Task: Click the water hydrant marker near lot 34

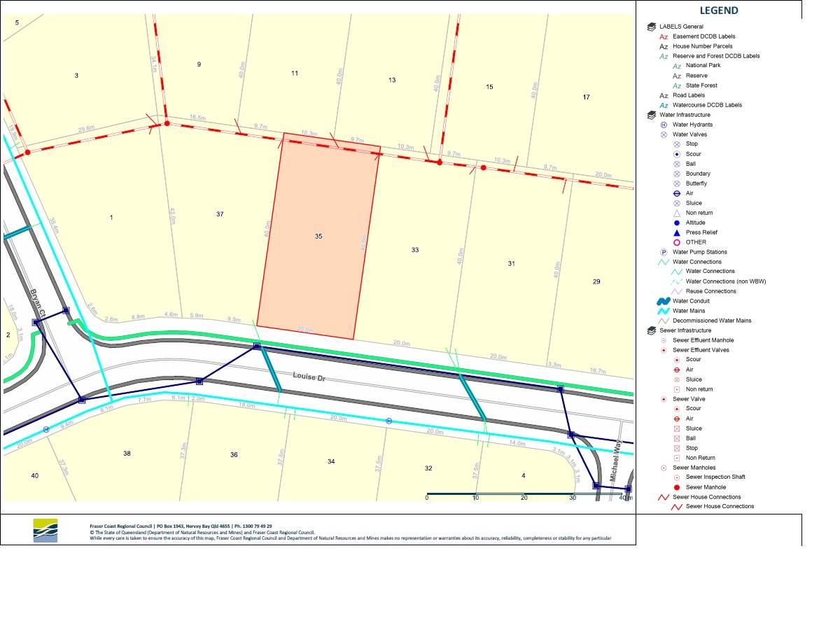Action: [x=389, y=421]
